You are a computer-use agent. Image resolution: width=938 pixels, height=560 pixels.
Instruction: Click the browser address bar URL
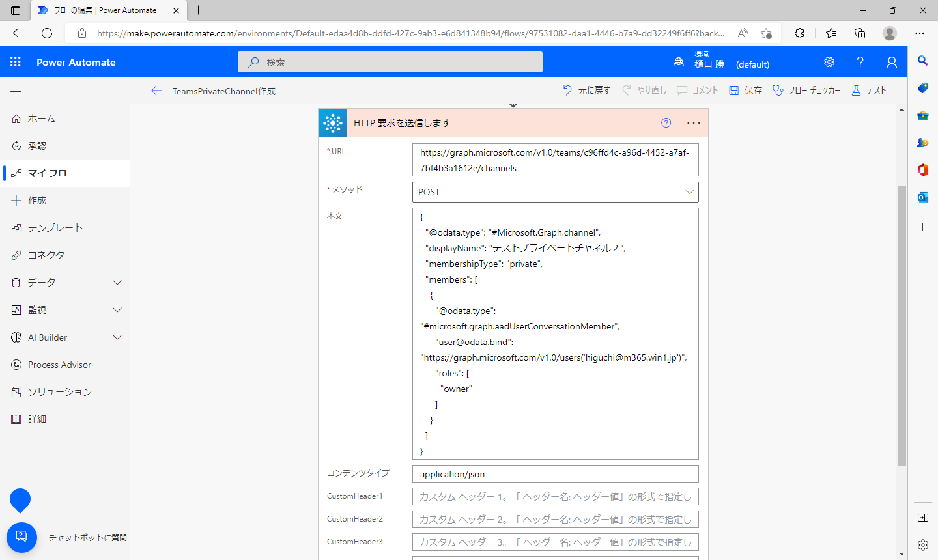coord(410,33)
